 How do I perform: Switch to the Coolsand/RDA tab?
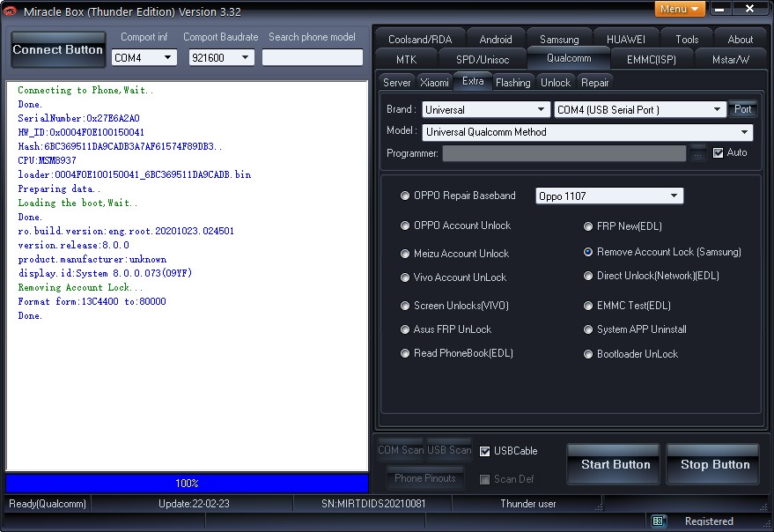[420, 39]
